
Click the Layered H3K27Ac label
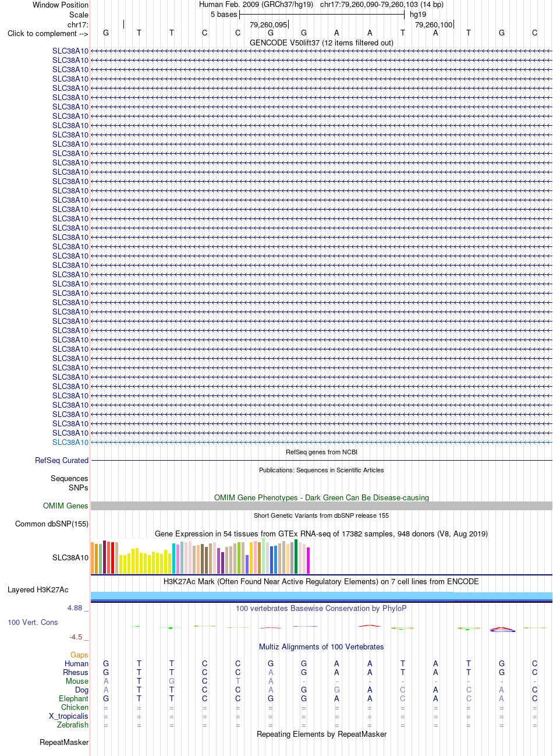pos(38,589)
